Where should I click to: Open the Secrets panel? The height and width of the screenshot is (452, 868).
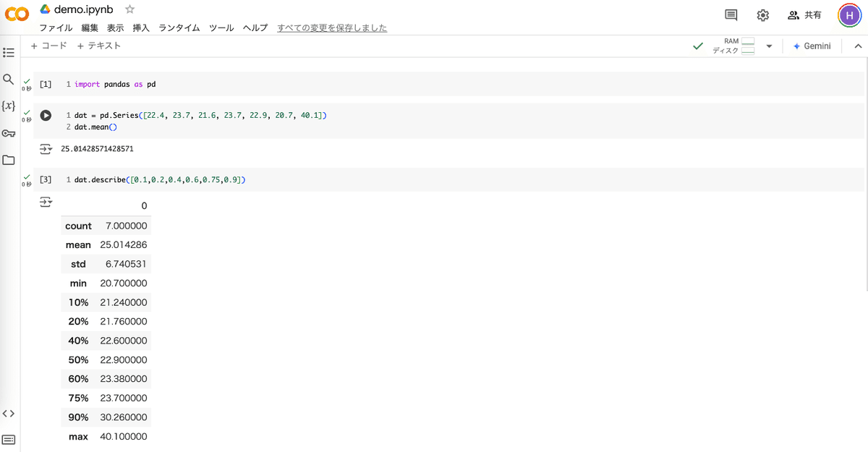click(x=9, y=133)
